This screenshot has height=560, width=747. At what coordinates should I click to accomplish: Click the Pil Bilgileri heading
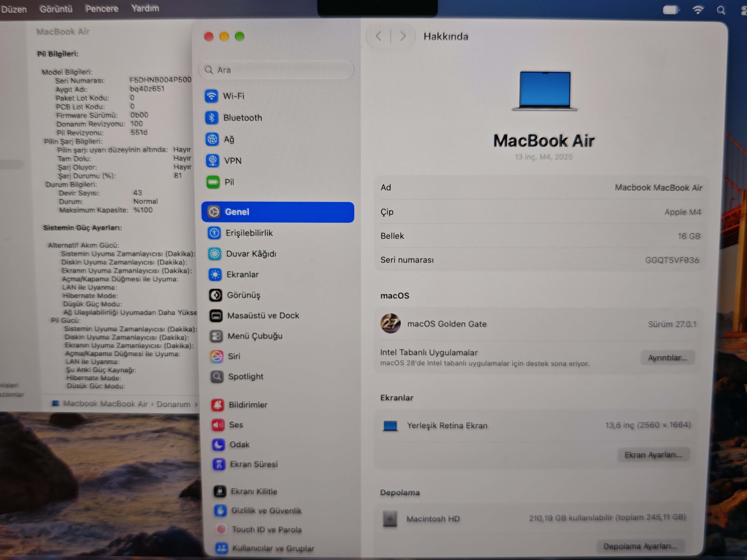point(58,54)
